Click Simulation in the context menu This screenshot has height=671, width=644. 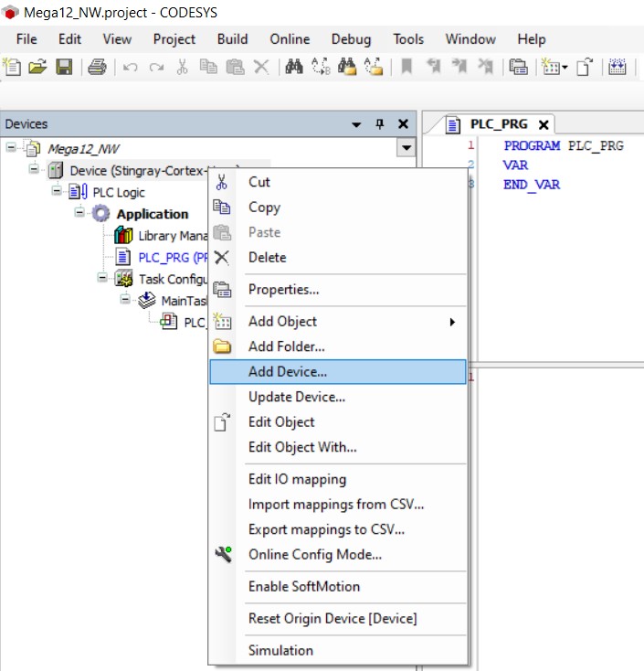click(x=280, y=650)
